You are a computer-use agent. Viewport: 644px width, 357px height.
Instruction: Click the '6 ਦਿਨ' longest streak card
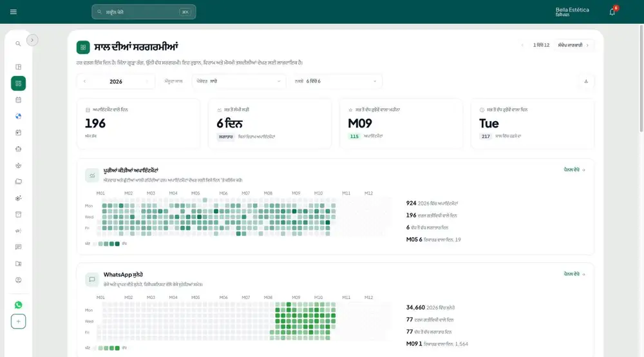[270, 123]
